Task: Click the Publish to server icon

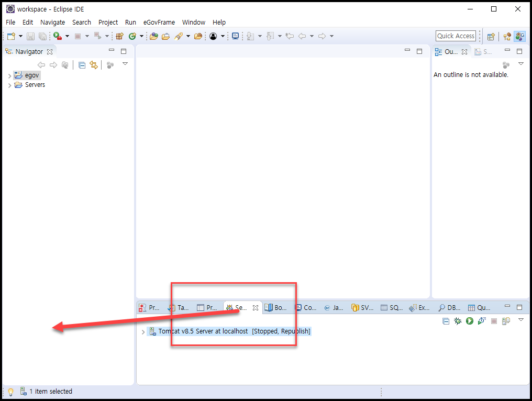Action: [506, 321]
